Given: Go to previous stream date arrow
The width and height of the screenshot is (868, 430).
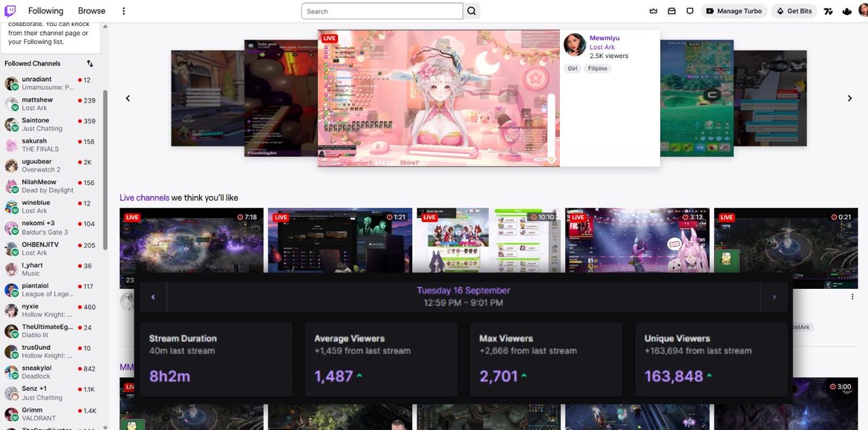Looking at the screenshot, I should [153, 297].
